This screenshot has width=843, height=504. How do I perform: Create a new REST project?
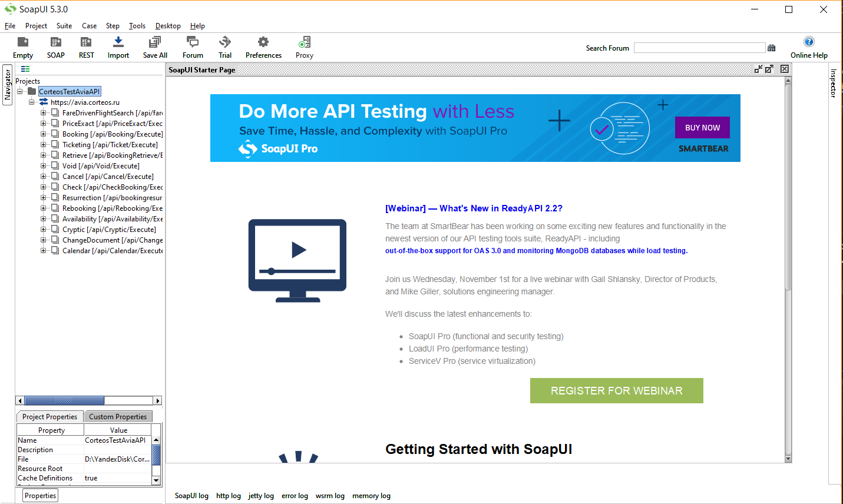point(86,42)
